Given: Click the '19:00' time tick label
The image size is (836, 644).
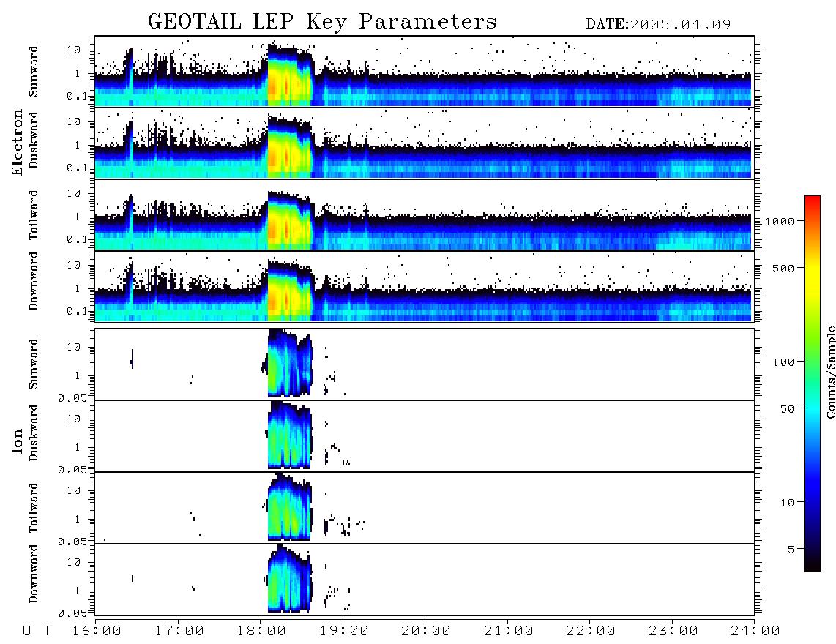Looking at the screenshot, I should (344, 632).
